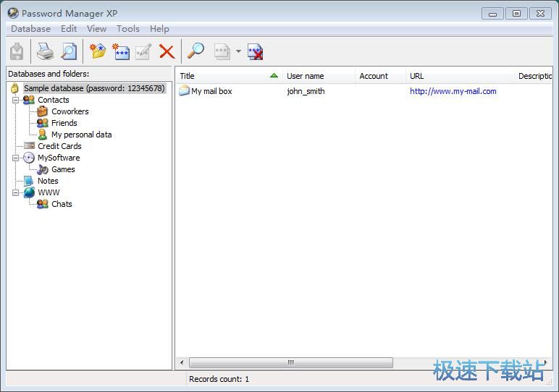Select the Credit Cards folder label
This screenshot has height=392, width=559.
point(59,146)
